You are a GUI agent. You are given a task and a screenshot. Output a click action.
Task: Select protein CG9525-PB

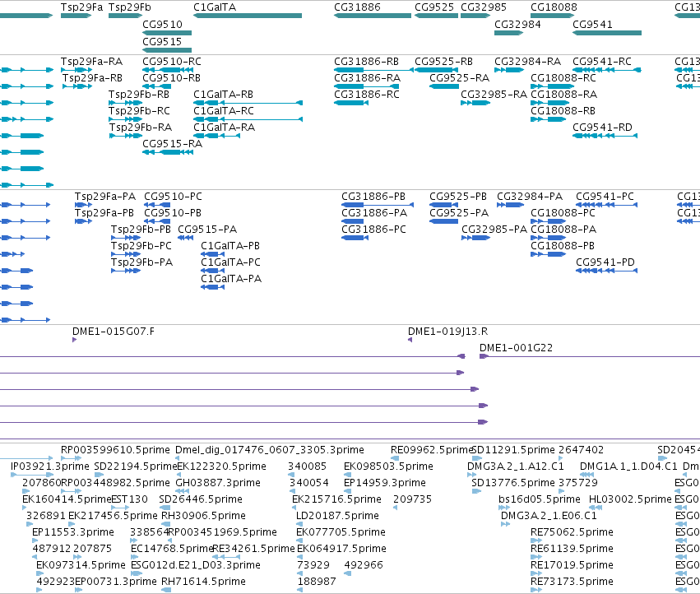coord(458,197)
